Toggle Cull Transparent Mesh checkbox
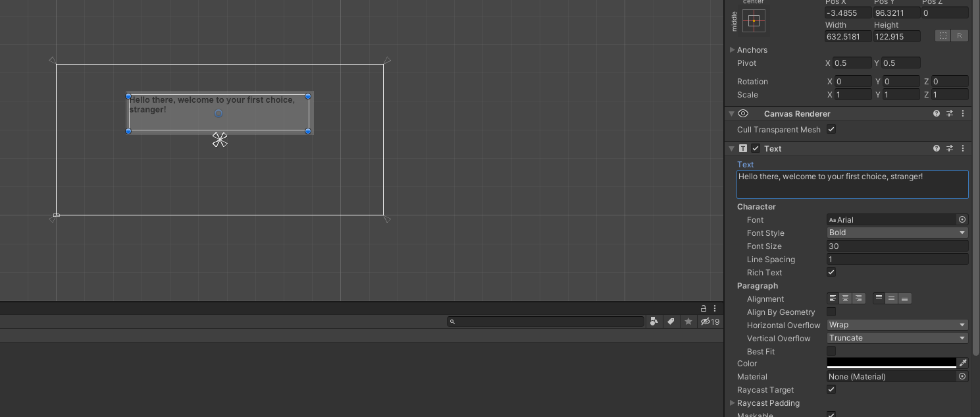The image size is (980, 417). 831,129
